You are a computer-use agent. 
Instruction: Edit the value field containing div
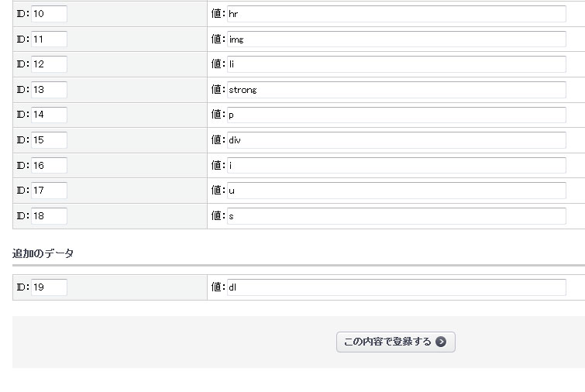(397, 140)
